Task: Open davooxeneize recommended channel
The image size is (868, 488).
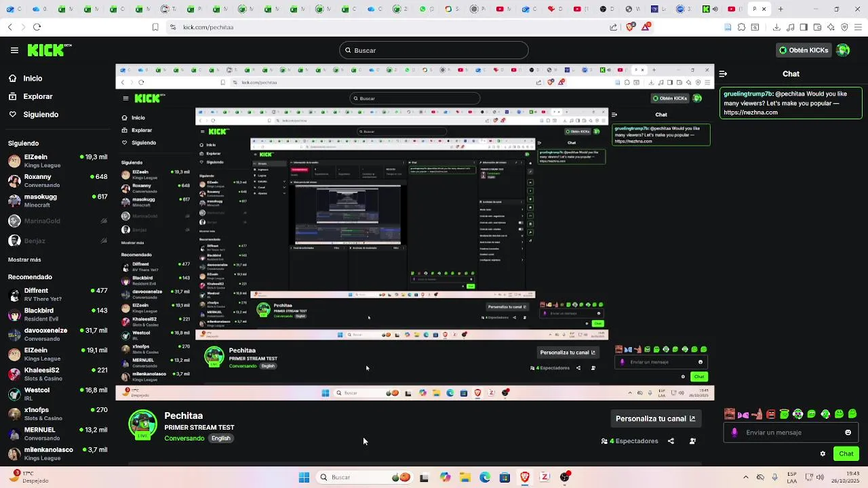Action: pyautogui.click(x=58, y=335)
